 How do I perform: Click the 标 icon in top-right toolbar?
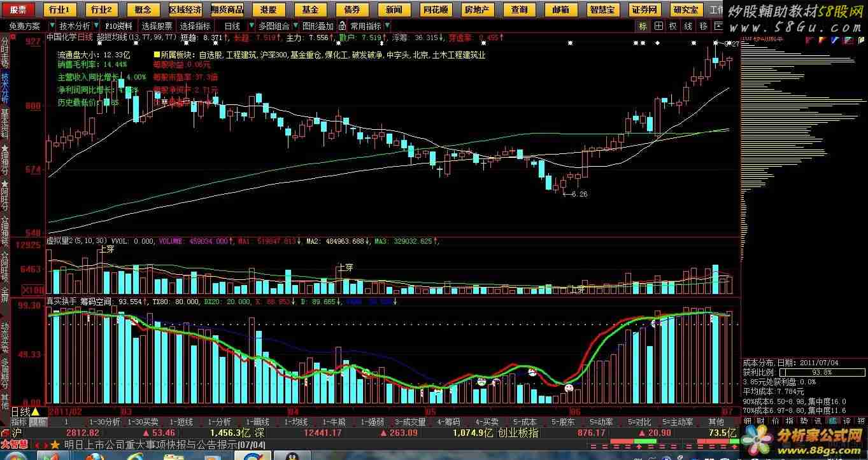click(643, 26)
